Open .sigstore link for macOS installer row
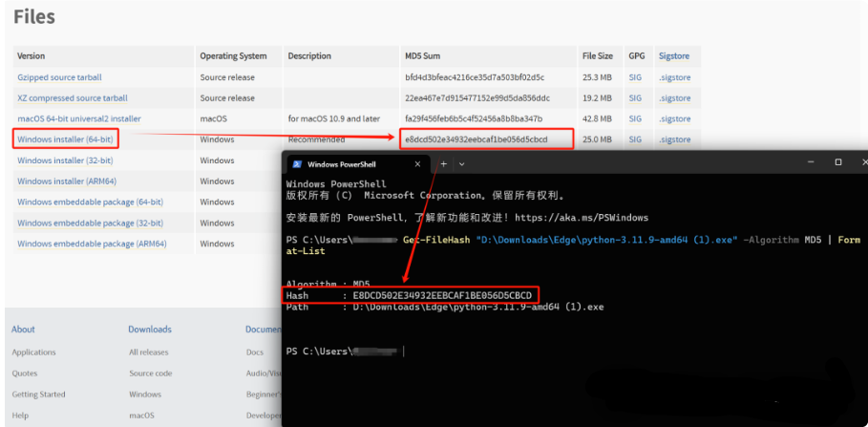 pyautogui.click(x=675, y=119)
